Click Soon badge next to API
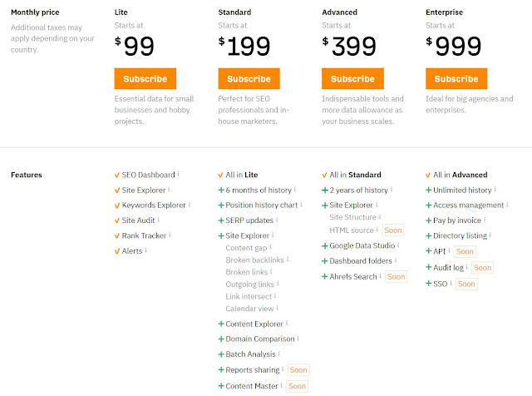Image resolution: width=532 pixels, height=396 pixels. (x=465, y=251)
